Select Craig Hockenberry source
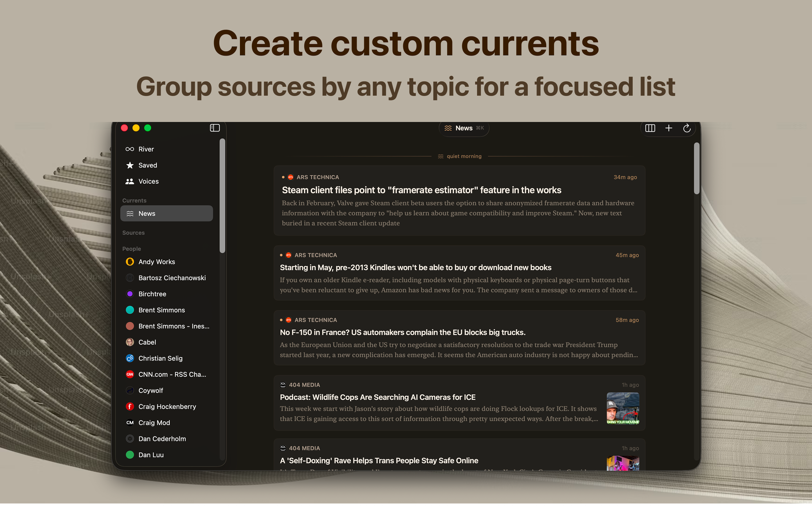Viewport: 812px width, 508px height. click(166, 406)
